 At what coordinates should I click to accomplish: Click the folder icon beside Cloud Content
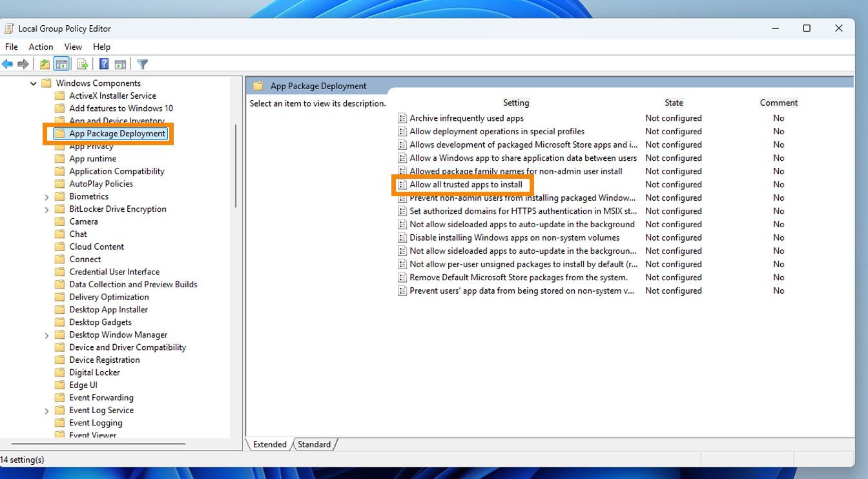[x=59, y=247]
